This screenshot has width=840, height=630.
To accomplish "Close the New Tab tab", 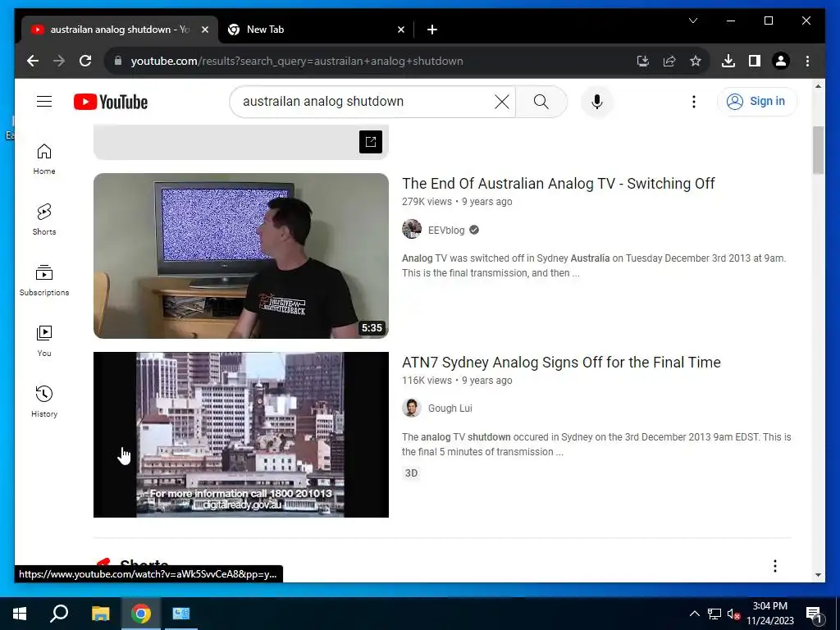I will 400,30.
